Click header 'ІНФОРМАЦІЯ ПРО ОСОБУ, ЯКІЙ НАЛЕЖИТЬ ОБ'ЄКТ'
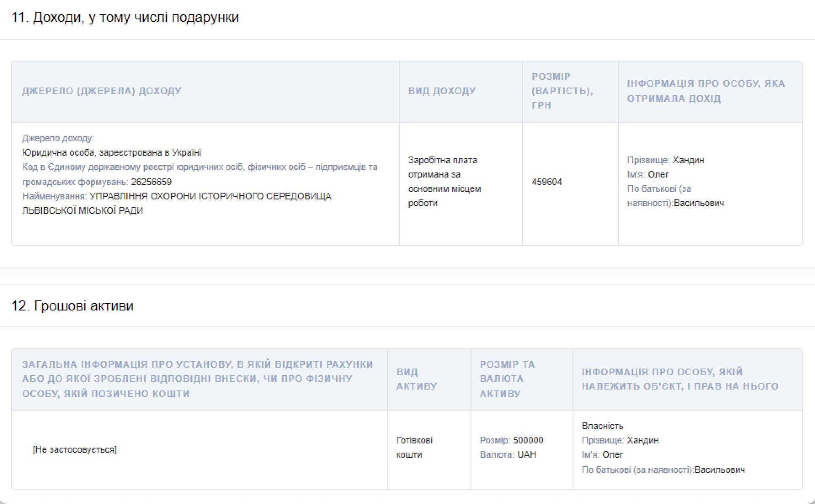 pos(680,379)
